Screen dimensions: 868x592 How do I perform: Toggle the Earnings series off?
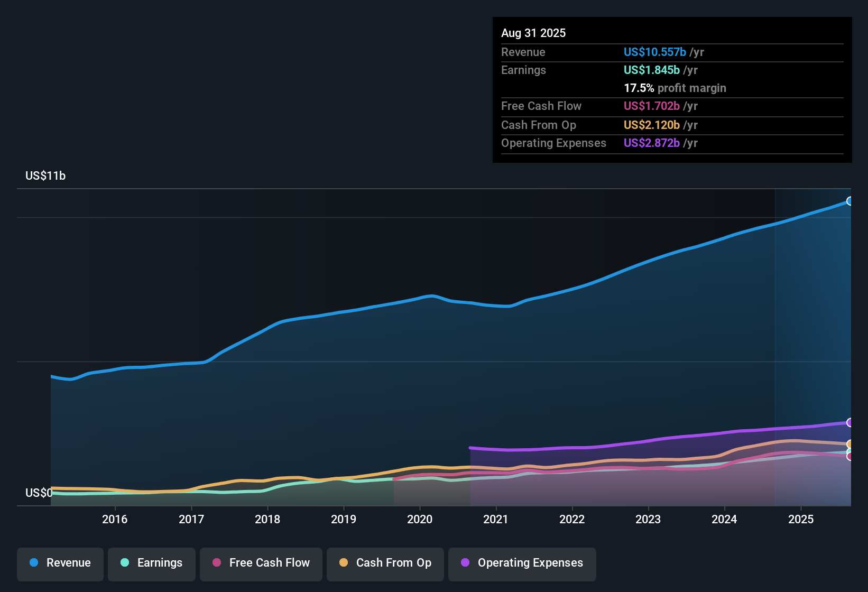[x=151, y=563]
